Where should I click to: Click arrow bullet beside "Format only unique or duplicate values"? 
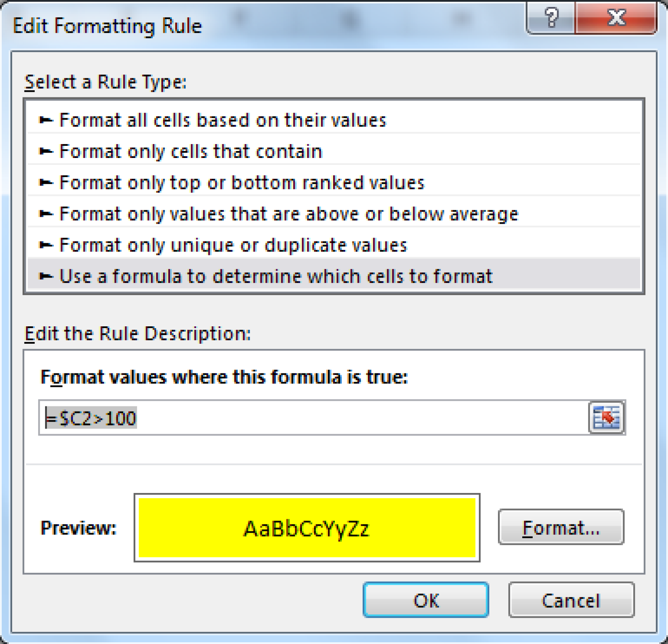point(46,245)
